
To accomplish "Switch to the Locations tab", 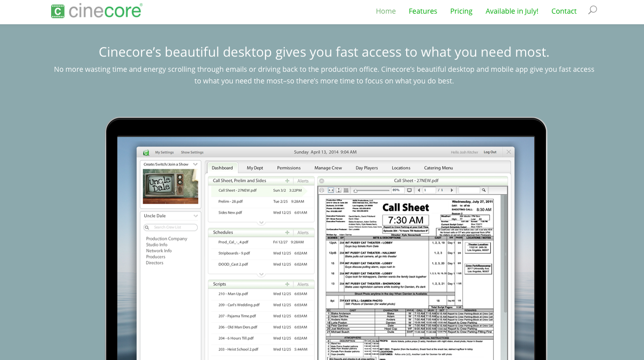I will (x=401, y=168).
